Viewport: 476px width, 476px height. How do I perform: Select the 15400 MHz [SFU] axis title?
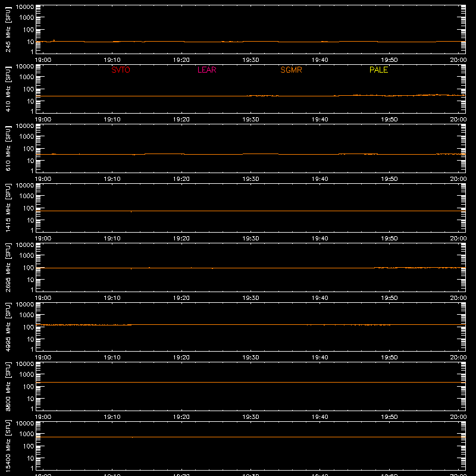pos(8,446)
